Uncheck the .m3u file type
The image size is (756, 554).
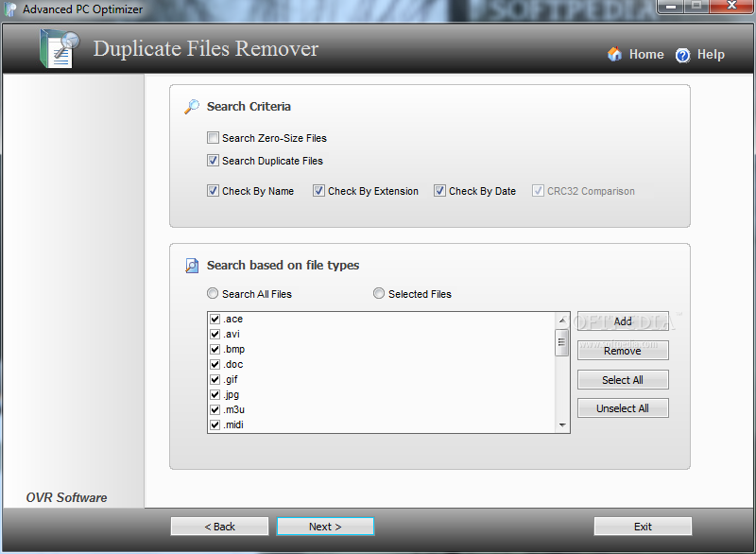pos(215,410)
